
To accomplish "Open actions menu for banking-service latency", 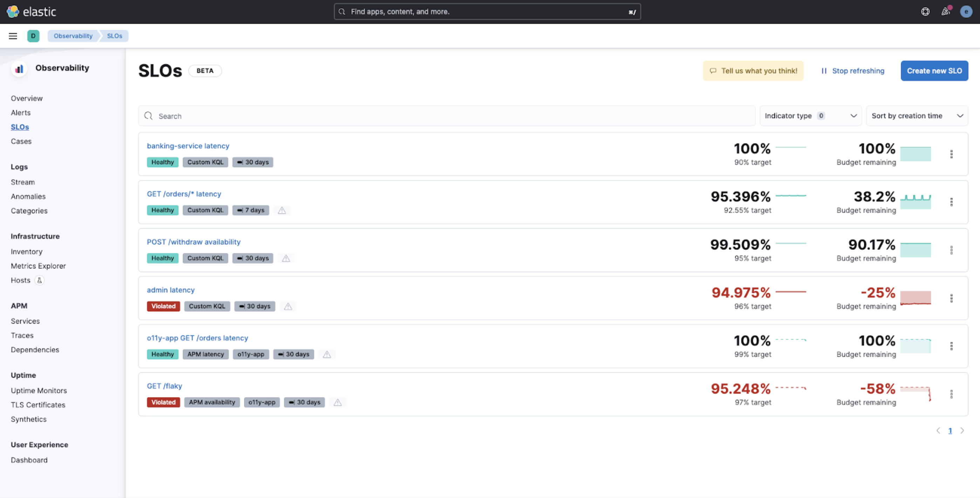I will [x=951, y=154].
